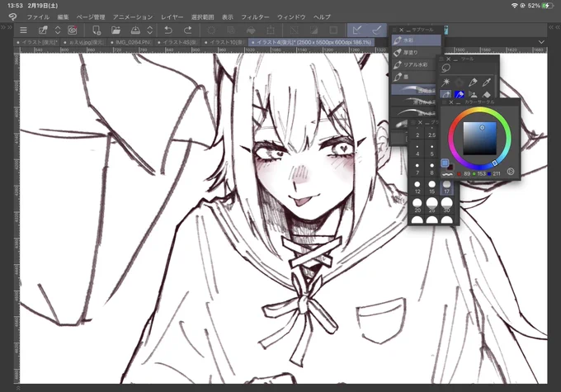Select brush size 12
Image resolution: width=561 pixels, height=392 pixels.
click(x=417, y=187)
